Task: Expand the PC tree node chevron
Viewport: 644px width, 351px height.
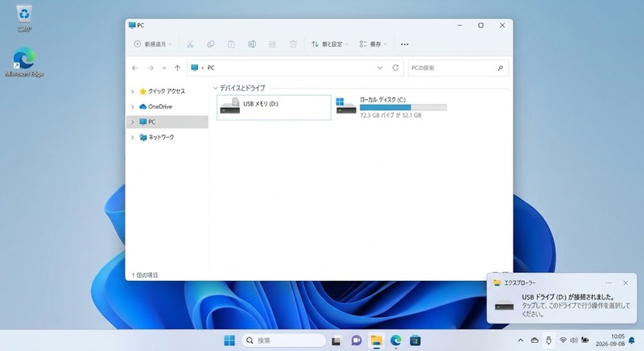Action: (132, 122)
